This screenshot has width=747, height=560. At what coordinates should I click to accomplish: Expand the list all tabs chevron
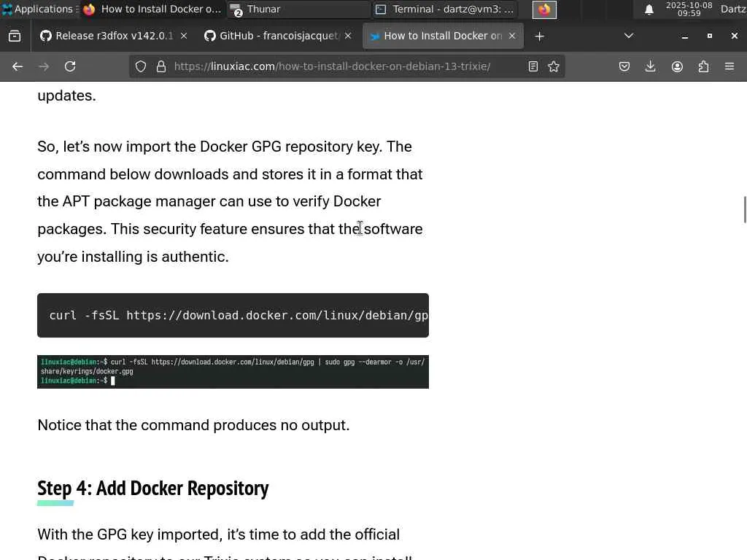click(629, 36)
